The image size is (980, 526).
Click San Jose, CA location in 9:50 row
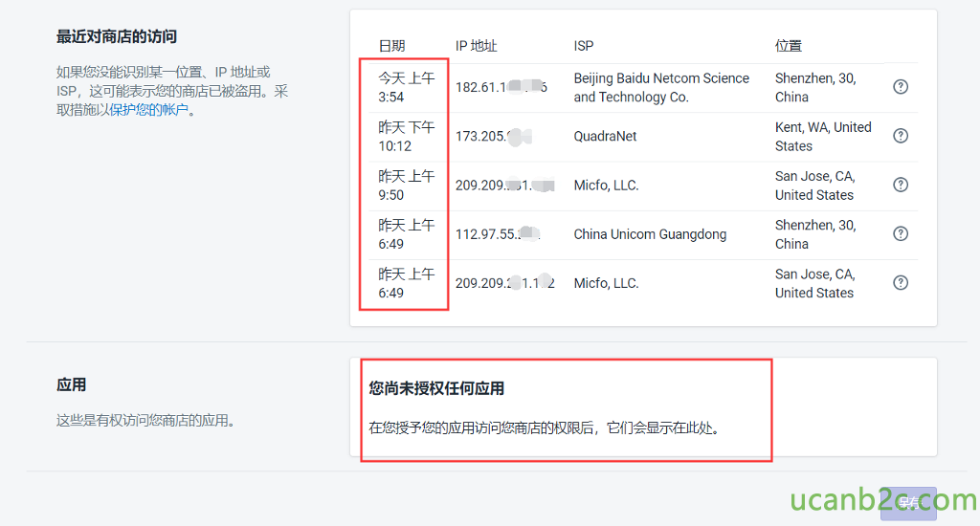click(815, 186)
